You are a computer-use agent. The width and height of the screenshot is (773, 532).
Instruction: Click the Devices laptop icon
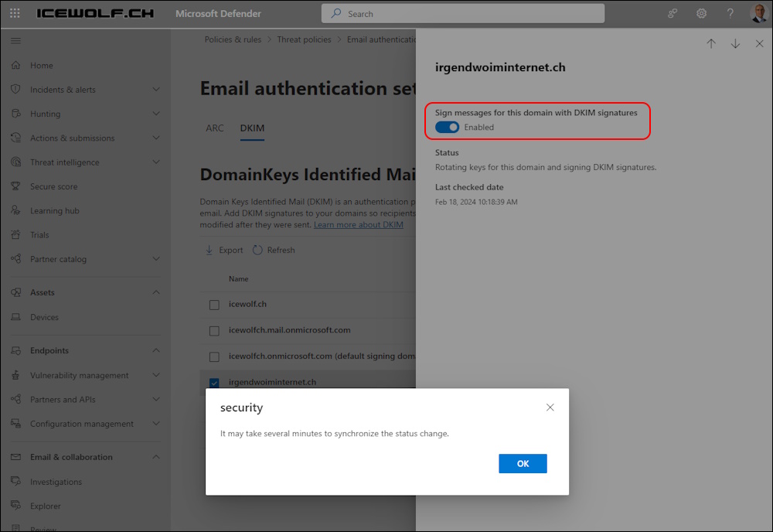[x=15, y=316]
